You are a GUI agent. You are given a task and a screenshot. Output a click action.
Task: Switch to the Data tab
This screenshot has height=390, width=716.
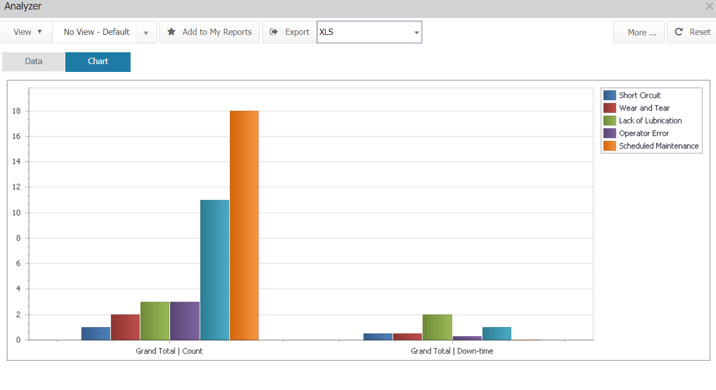(x=33, y=61)
